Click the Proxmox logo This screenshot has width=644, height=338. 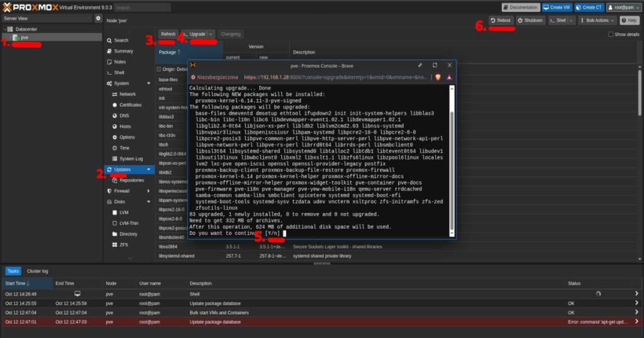pyautogui.click(x=30, y=8)
